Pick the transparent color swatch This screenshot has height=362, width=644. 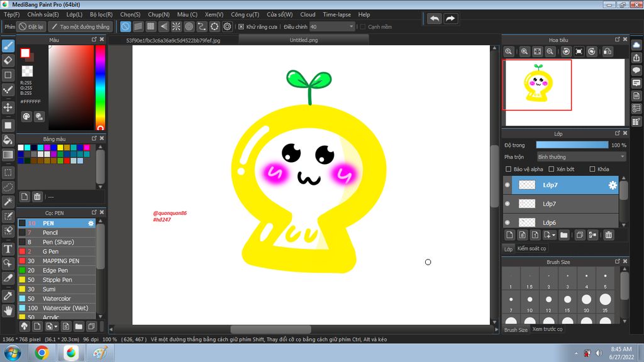[x=28, y=72]
